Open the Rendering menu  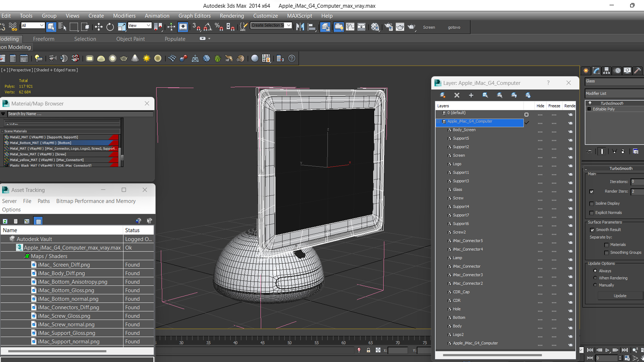click(x=231, y=16)
